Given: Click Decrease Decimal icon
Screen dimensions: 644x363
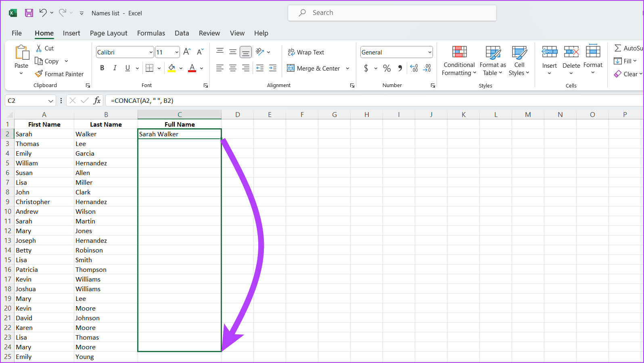Looking at the screenshot, I should click(x=427, y=68).
